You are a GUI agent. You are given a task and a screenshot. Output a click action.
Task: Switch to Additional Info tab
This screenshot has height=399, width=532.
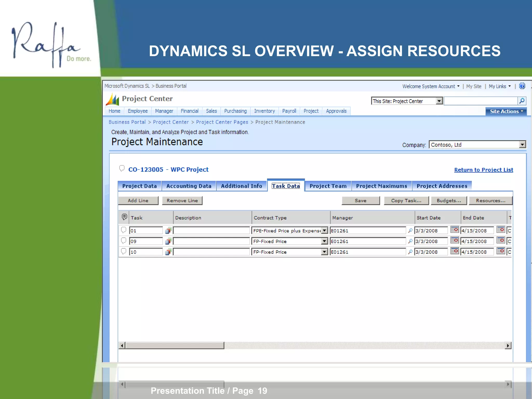[x=242, y=186]
